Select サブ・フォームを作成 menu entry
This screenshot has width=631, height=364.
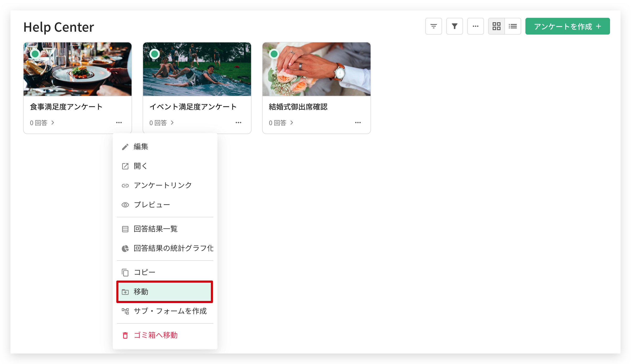point(165,311)
